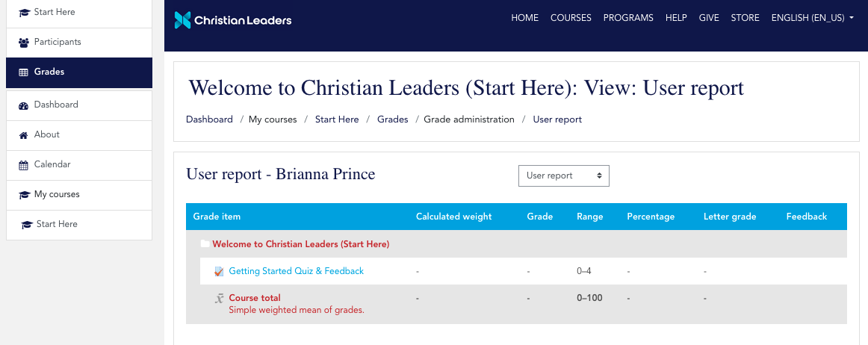Click the Welcome to Christian Leaders category link
This screenshot has width=868, height=345.
pyautogui.click(x=300, y=244)
